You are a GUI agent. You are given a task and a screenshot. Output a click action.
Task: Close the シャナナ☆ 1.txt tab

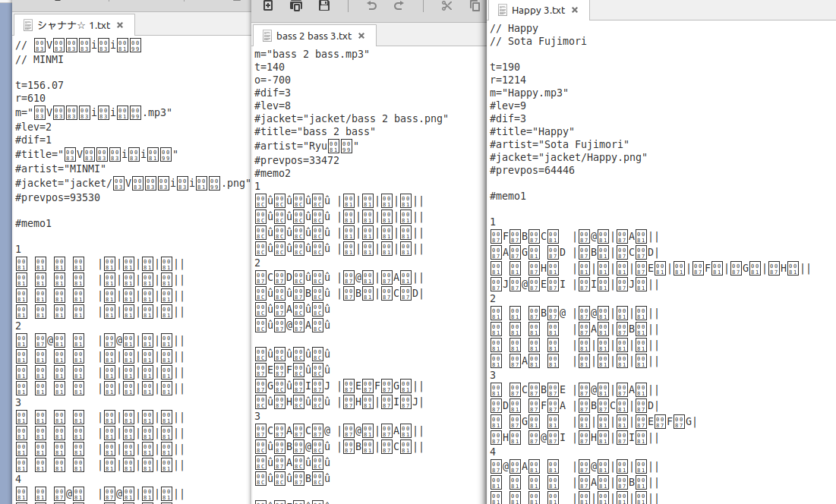121,25
